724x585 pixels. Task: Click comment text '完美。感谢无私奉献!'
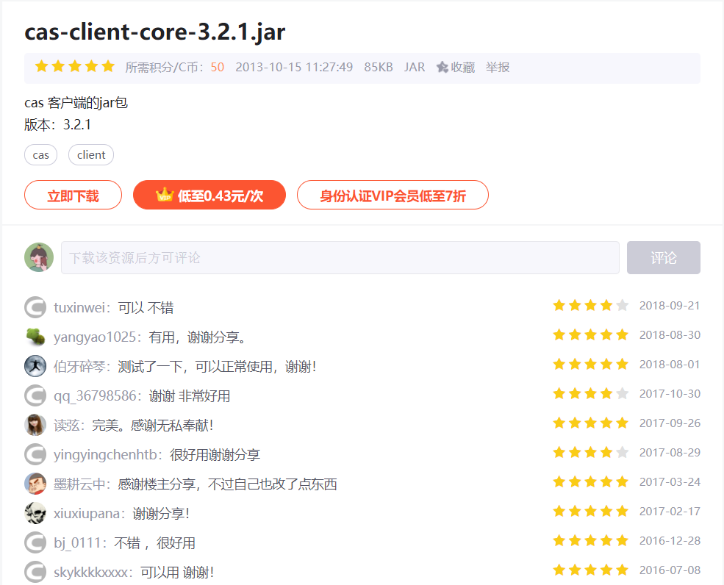(153, 425)
